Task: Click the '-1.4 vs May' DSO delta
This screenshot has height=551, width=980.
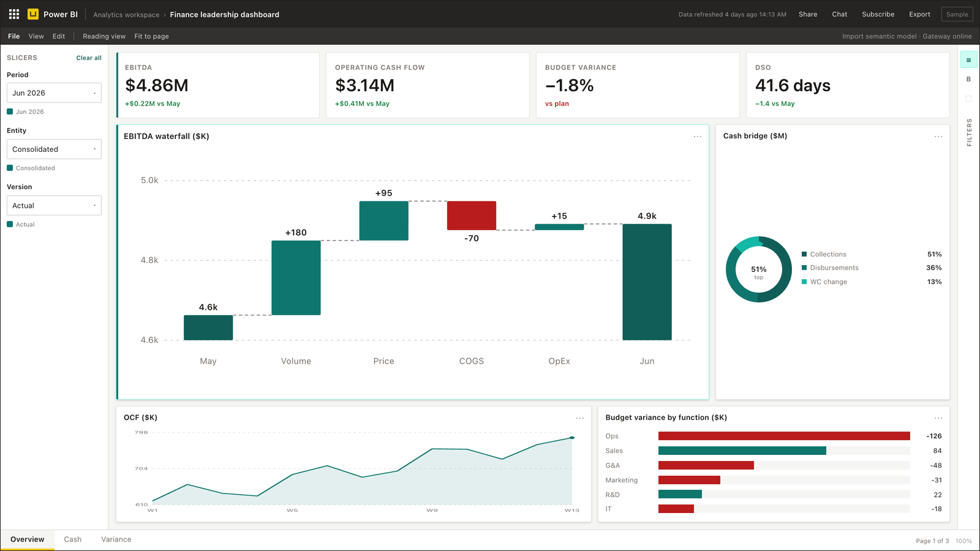Action: coord(775,103)
